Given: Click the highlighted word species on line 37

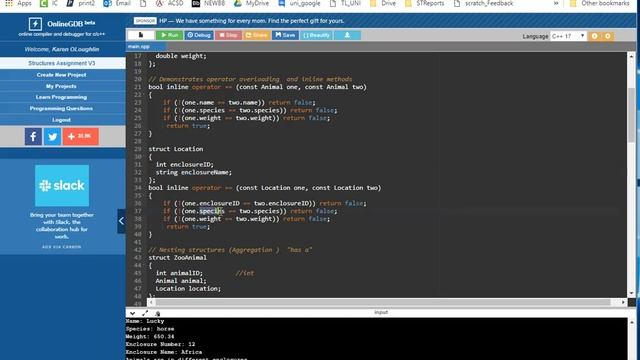Looking at the screenshot, I should (x=212, y=211).
